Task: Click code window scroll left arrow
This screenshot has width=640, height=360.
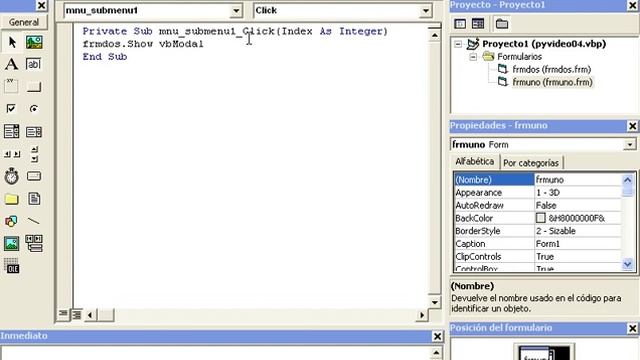Action: (x=90, y=315)
